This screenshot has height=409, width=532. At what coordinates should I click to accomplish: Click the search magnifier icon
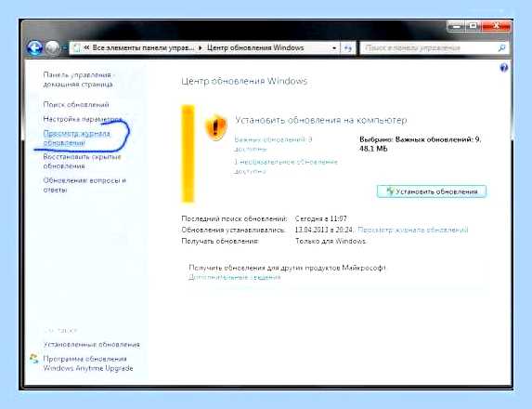pos(501,48)
